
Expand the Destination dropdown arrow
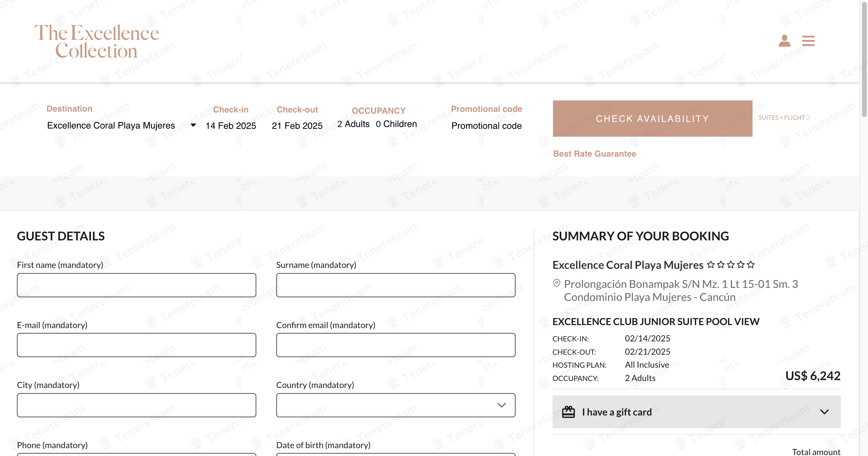[193, 125]
